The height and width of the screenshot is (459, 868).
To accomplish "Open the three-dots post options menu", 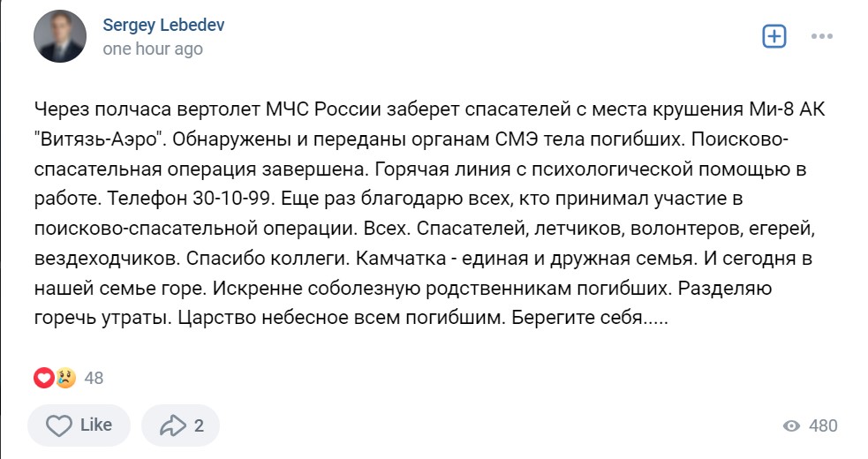I will [821, 36].
